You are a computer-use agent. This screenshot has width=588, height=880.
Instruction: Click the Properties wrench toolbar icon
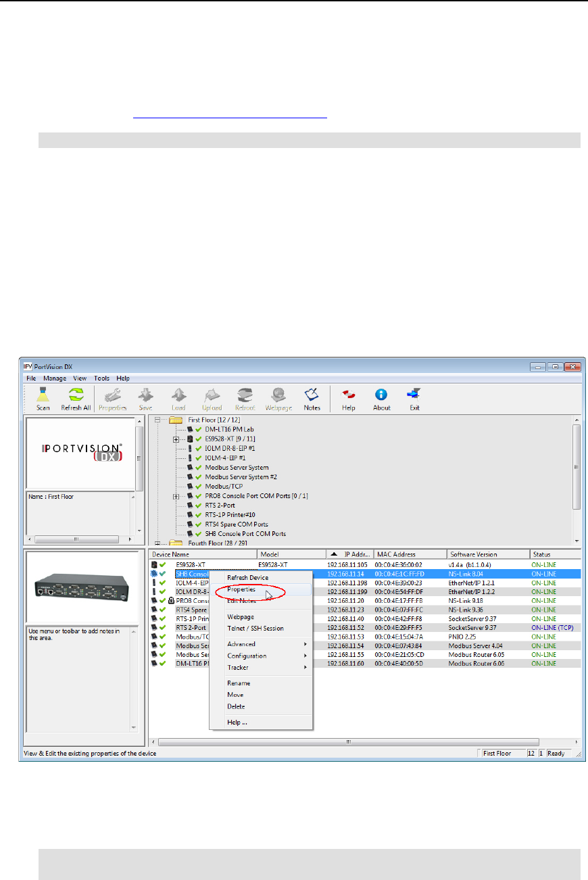(x=113, y=395)
